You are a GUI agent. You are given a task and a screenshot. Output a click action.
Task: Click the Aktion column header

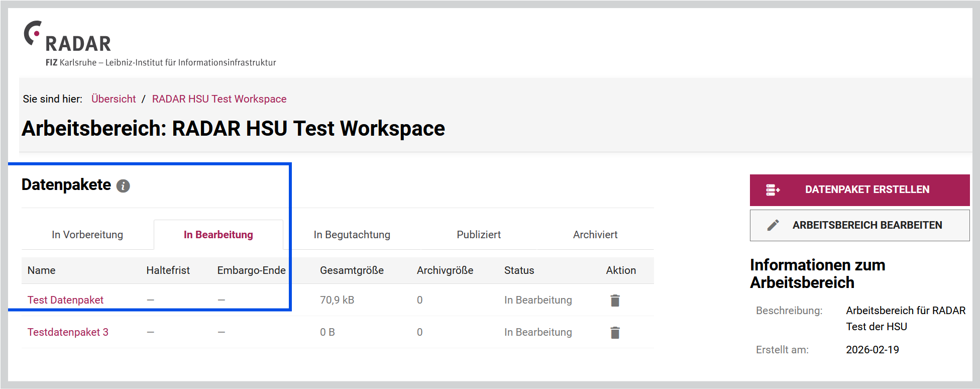click(621, 270)
